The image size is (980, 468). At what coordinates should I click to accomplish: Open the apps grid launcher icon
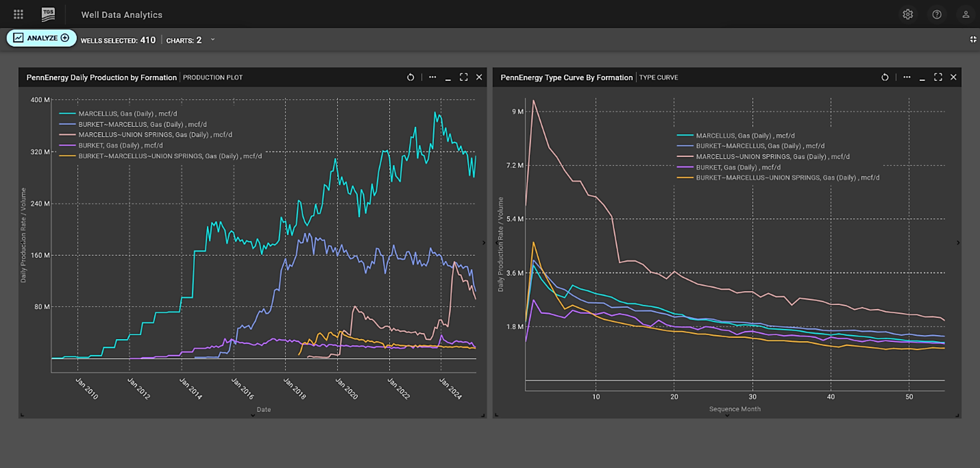click(18, 15)
